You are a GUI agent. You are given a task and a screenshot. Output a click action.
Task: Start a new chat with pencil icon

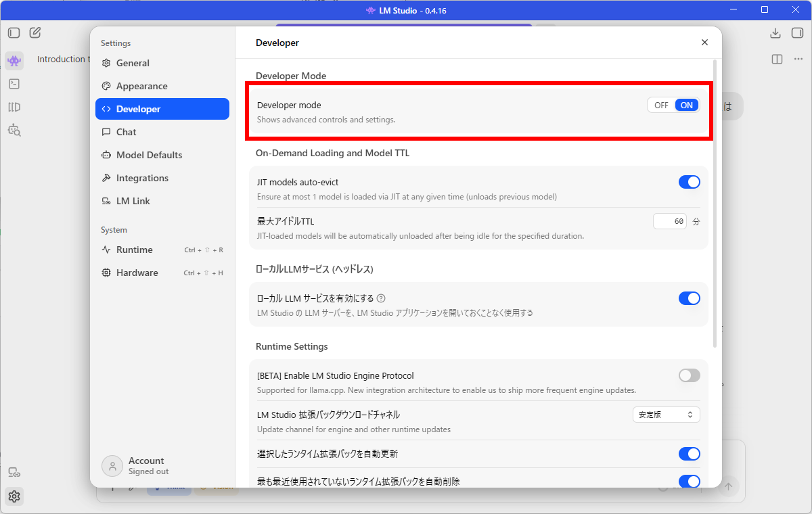coord(35,32)
